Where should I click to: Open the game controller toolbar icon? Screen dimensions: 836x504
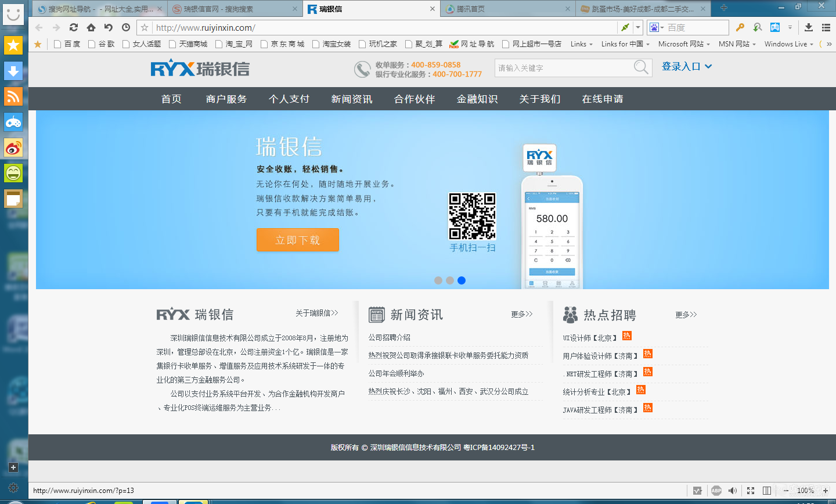(775, 27)
